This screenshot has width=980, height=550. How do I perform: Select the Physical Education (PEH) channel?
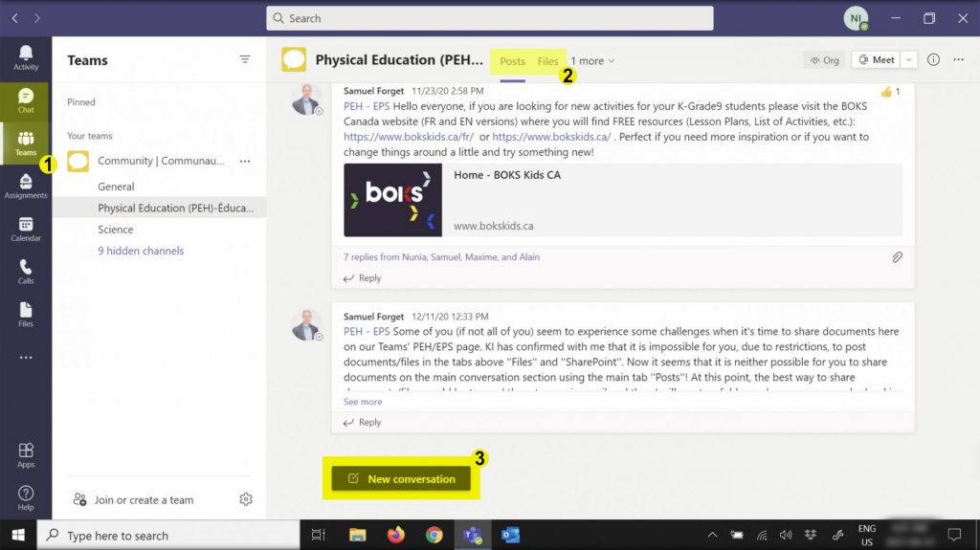160,209
